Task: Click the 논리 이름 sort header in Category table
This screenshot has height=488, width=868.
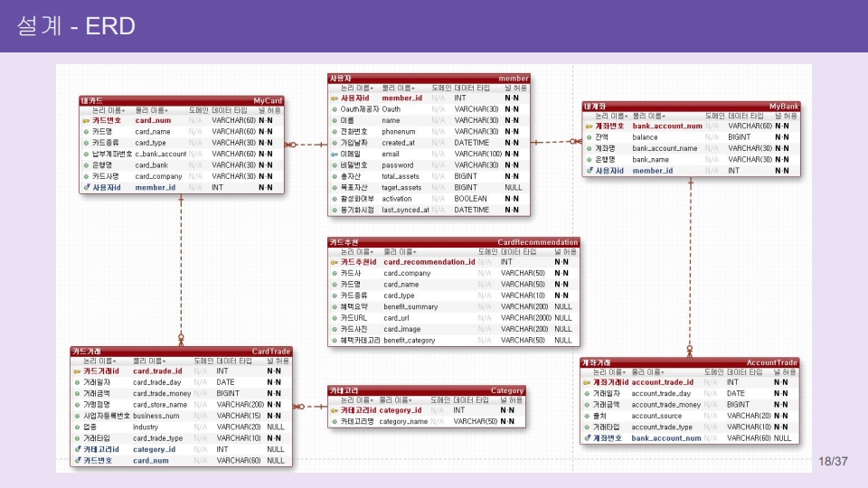Action: [x=357, y=400]
